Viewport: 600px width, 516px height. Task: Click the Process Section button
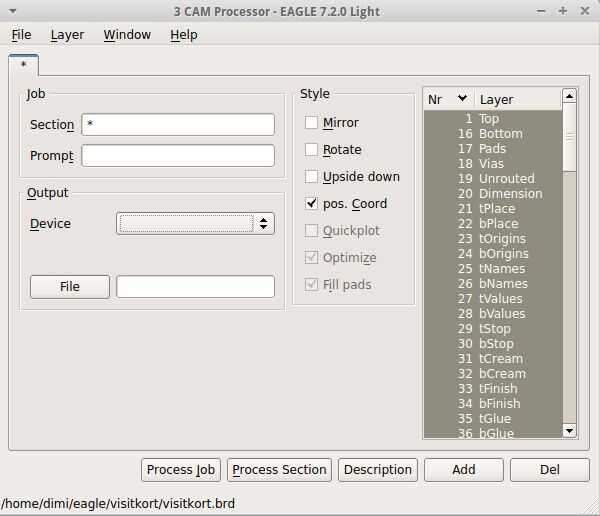tap(279, 470)
